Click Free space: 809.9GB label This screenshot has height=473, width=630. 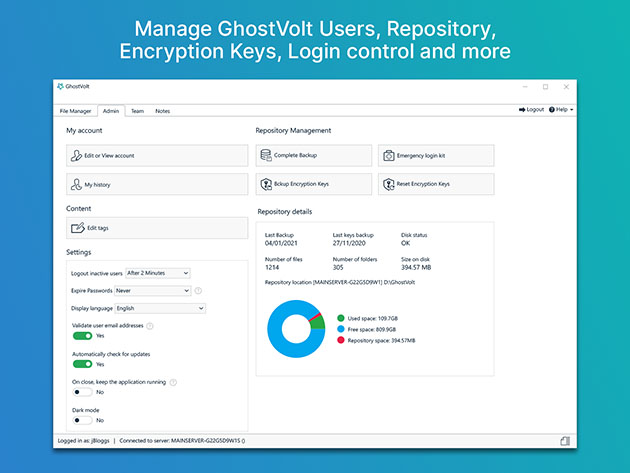tap(372, 329)
